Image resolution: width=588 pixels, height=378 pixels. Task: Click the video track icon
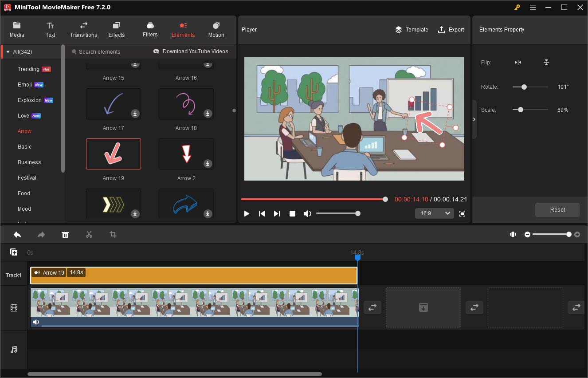[x=14, y=308]
